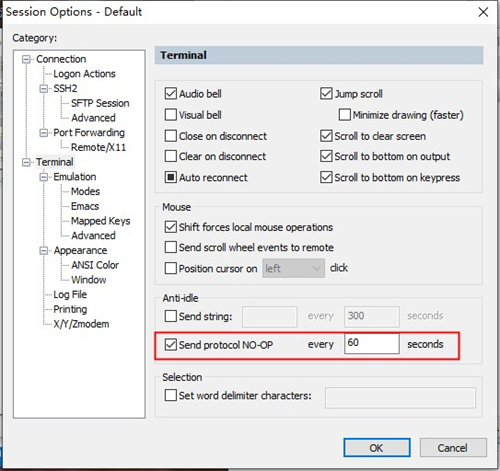Screen dimensions: 500x471
Task: Enable the Send string anti-idle option
Action: [x=171, y=316]
